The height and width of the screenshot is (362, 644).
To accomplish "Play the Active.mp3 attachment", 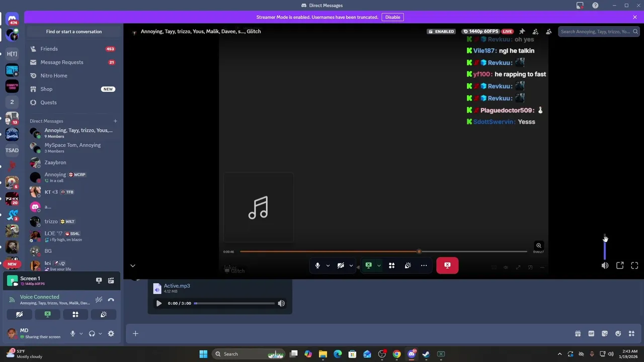I will (x=159, y=303).
